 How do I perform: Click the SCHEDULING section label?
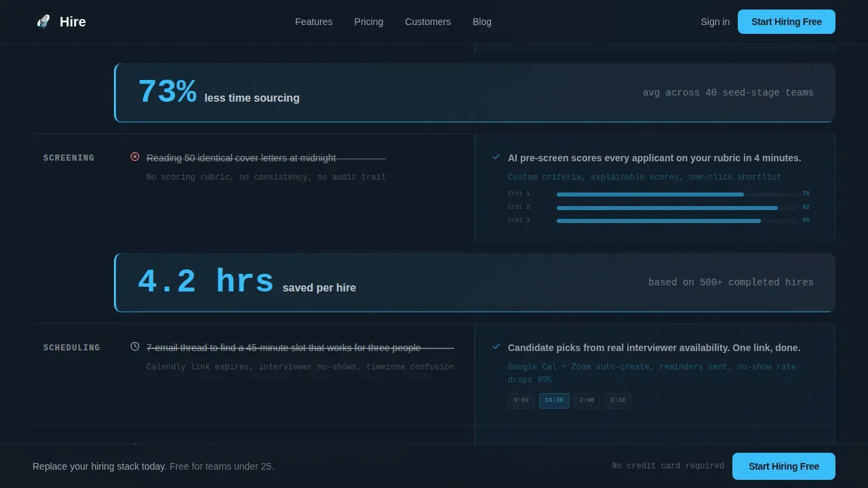click(71, 348)
